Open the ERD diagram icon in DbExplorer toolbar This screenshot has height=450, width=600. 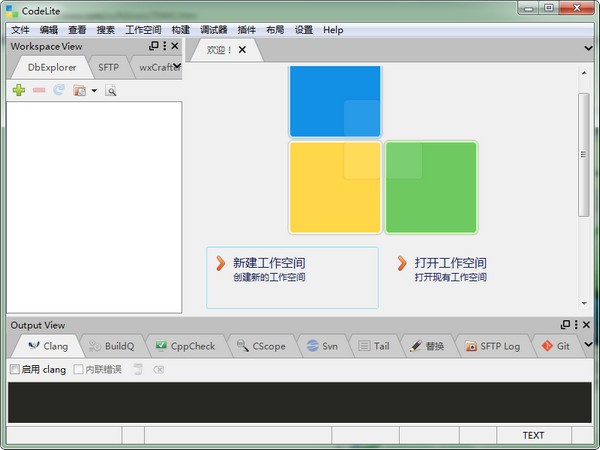(x=79, y=91)
